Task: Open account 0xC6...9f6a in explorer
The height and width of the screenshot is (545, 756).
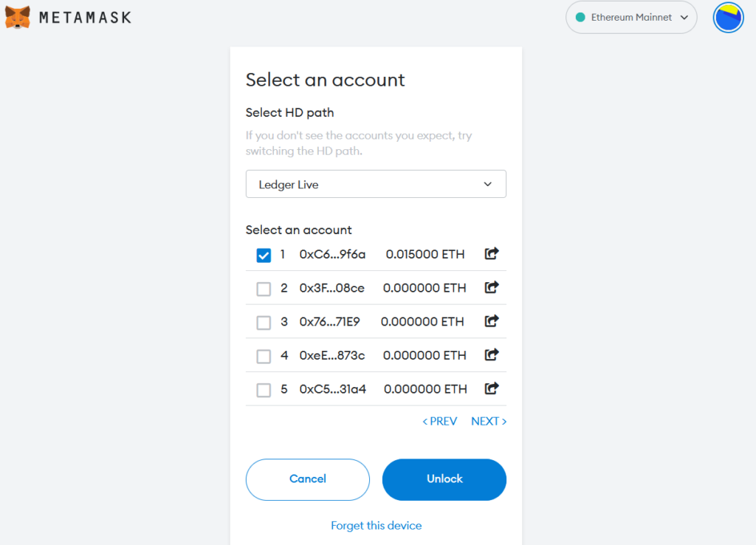Action: 491,253
